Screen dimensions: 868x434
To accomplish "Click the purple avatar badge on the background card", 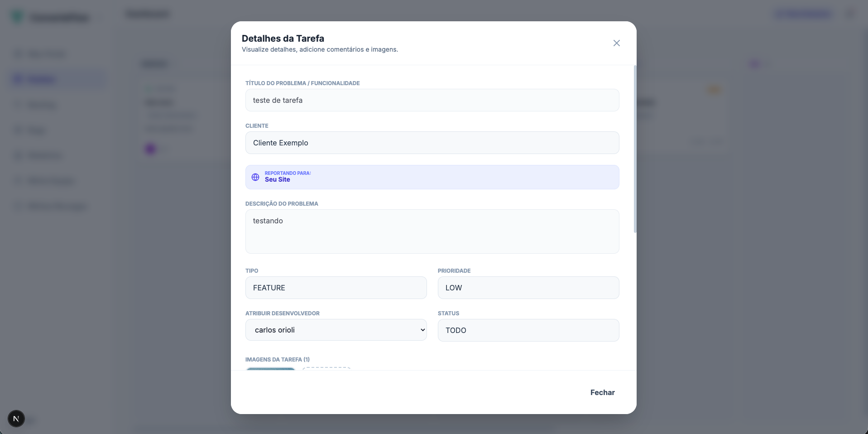I will [150, 149].
